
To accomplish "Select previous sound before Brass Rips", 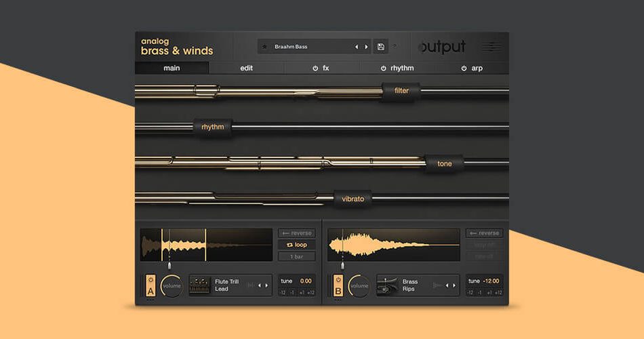I will pyautogui.click(x=445, y=285).
